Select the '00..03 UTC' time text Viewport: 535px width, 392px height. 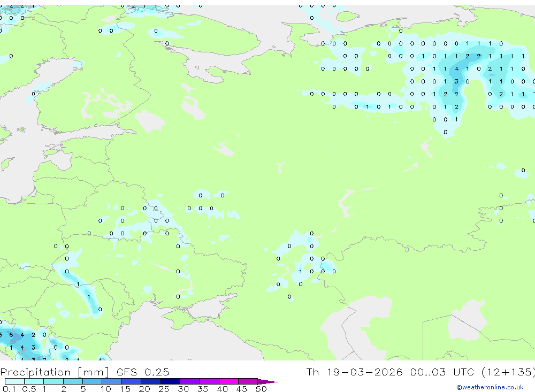[443, 372]
